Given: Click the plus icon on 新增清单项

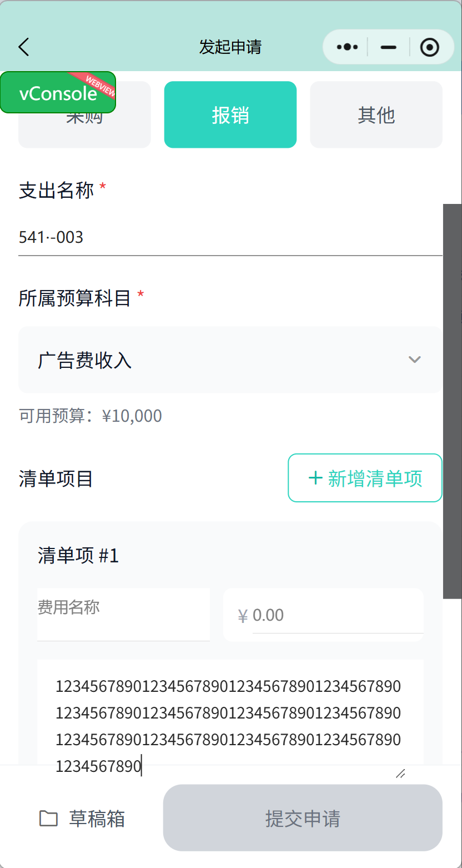Looking at the screenshot, I should [315, 477].
